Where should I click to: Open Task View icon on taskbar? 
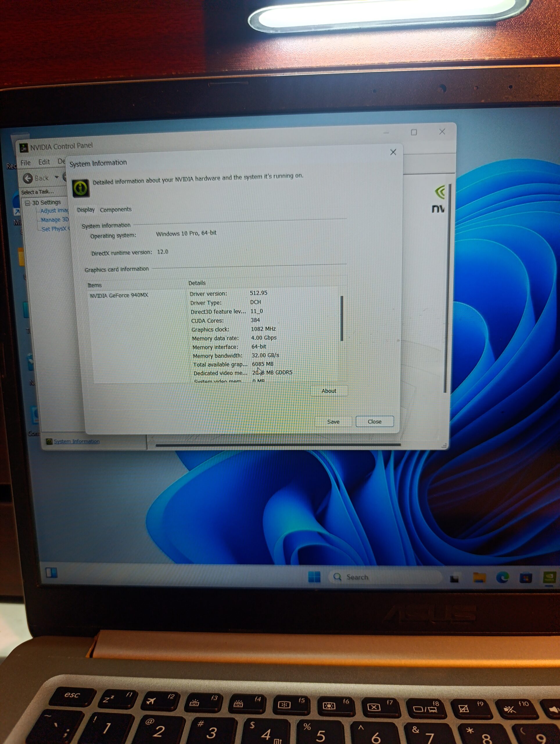point(455,578)
